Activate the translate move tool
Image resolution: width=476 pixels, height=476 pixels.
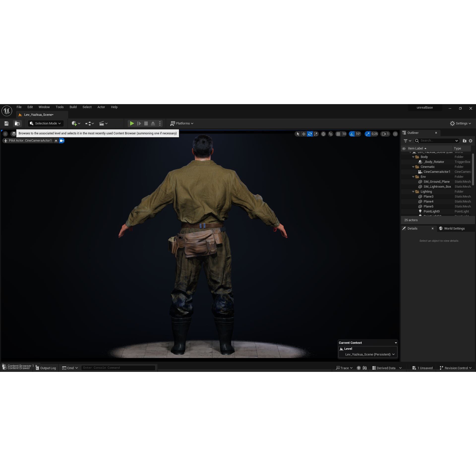(304, 134)
